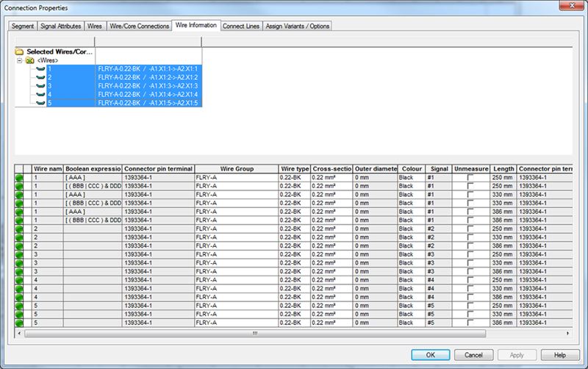
Task: Tick the Unmeasured checkbox in the first row
Action: pyautogui.click(x=471, y=178)
